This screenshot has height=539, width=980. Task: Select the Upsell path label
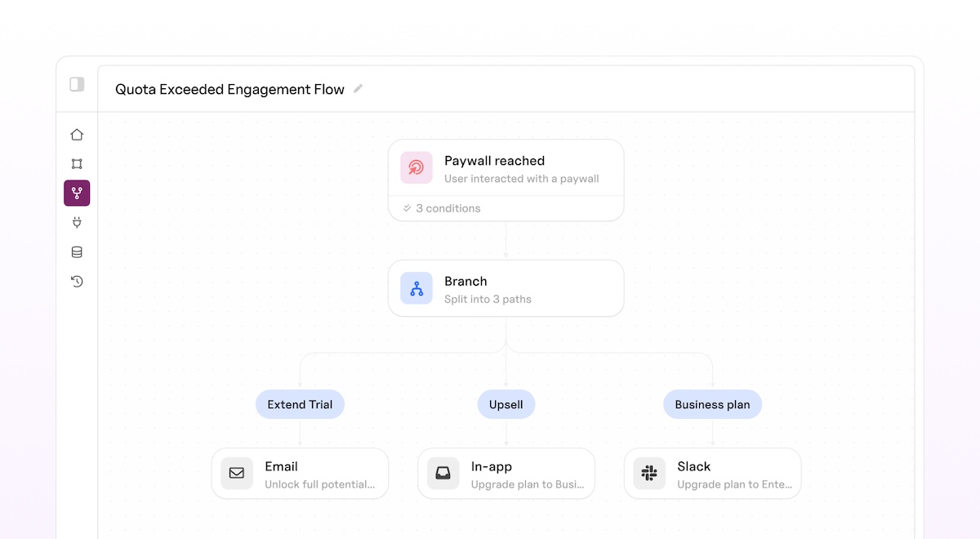[506, 403]
